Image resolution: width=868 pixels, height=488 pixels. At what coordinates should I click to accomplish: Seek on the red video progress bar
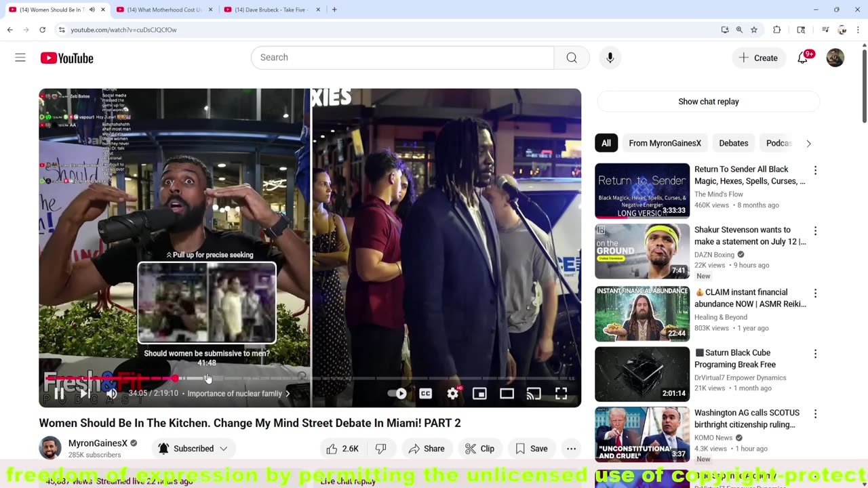[109, 378]
